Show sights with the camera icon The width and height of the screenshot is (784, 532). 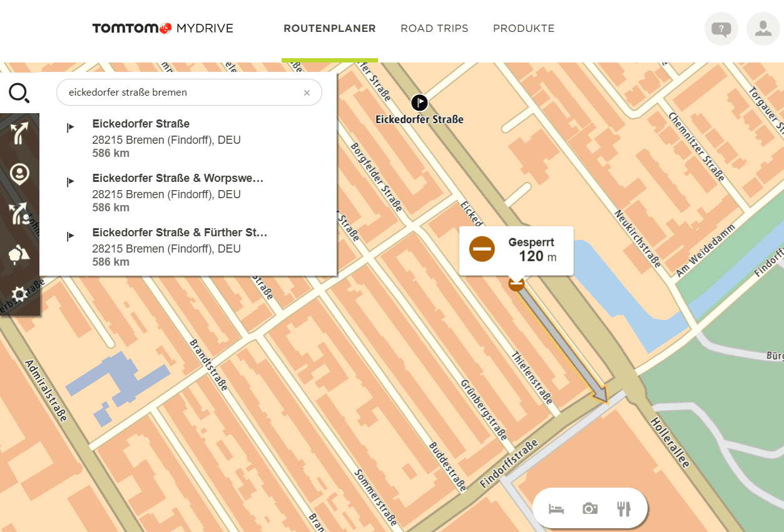click(x=589, y=509)
